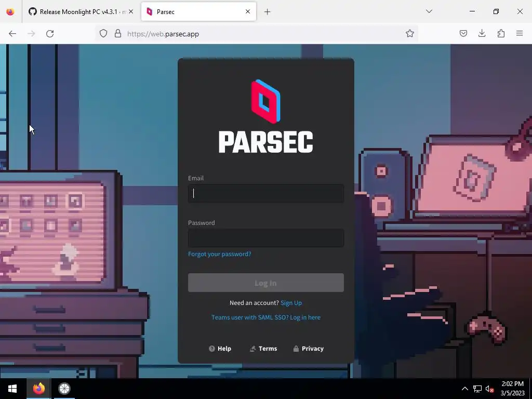Close the Parsec tab
The image size is (532, 399).
(248, 11)
